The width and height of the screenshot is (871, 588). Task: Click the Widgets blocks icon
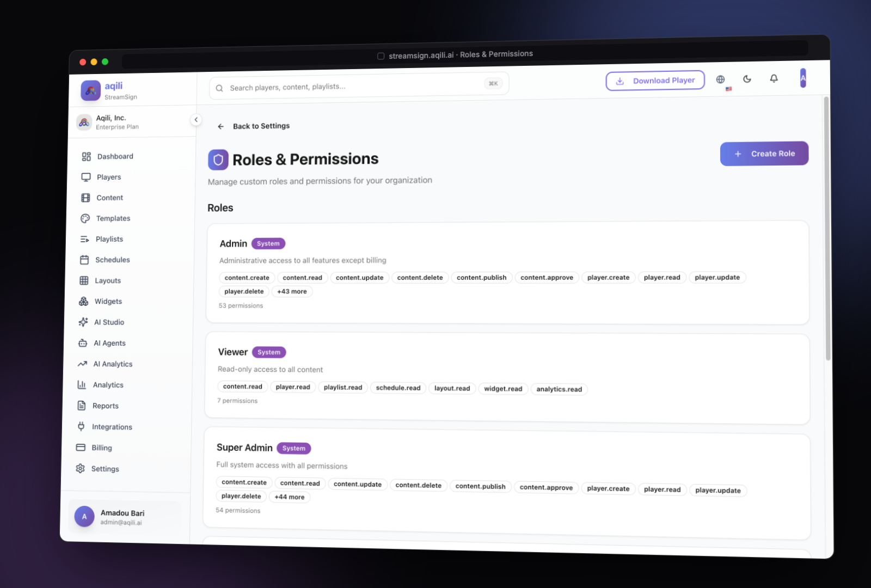click(83, 302)
